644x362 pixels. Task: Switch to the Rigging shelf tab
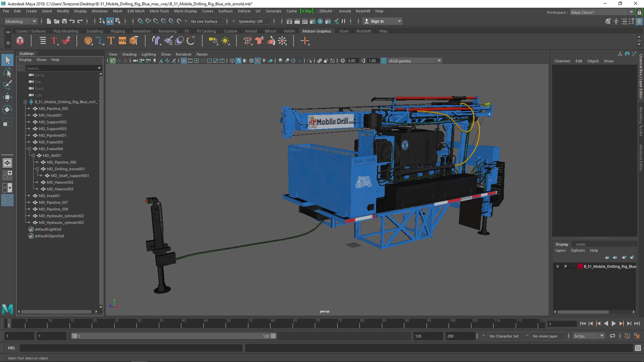pyautogui.click(x=118, y=31)
